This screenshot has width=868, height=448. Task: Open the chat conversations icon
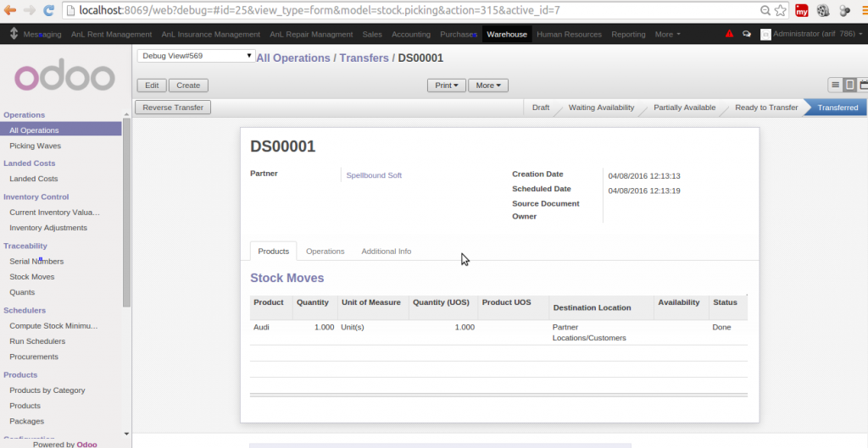coord(746,35)
